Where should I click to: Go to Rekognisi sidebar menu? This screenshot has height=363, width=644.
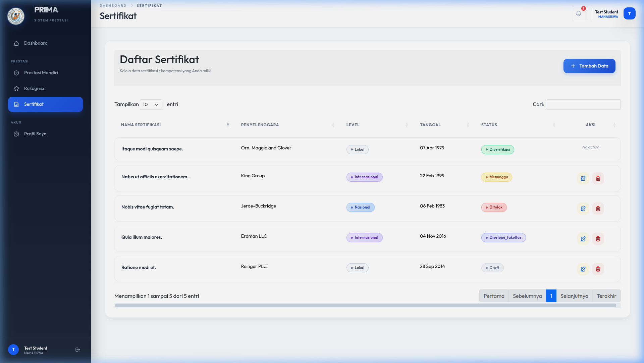tap(34, 89)
